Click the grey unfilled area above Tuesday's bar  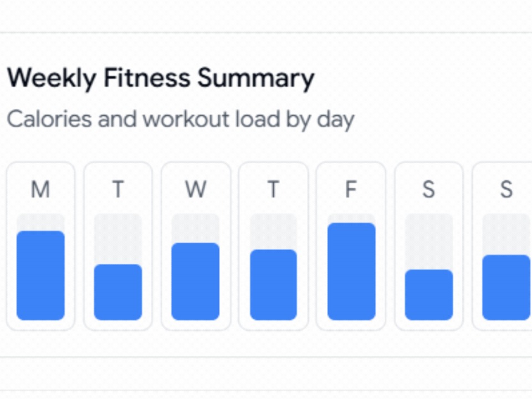tap(118, 239)
